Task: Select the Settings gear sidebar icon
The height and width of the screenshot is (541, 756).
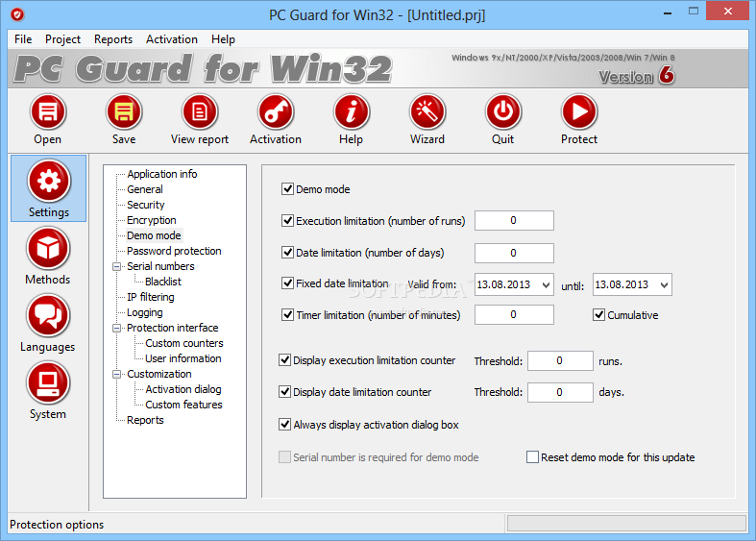Action: (x=49, y=182)
